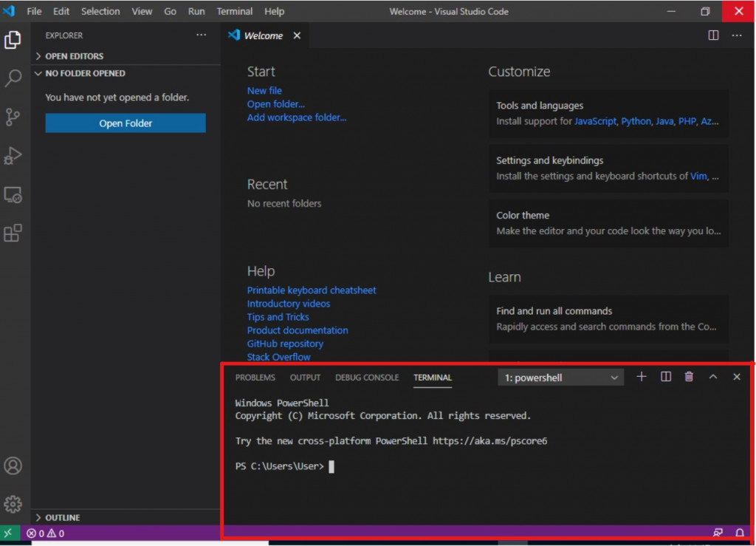This screenshot has width=756, height=546.
Task: Open the Explorer view in activity bar
Action: coord(13,40)
